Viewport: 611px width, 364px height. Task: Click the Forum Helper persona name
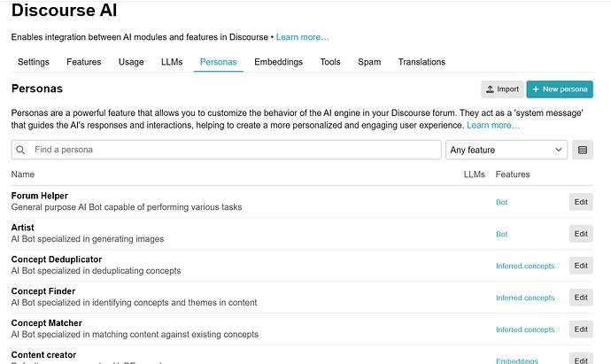(39, 196)
